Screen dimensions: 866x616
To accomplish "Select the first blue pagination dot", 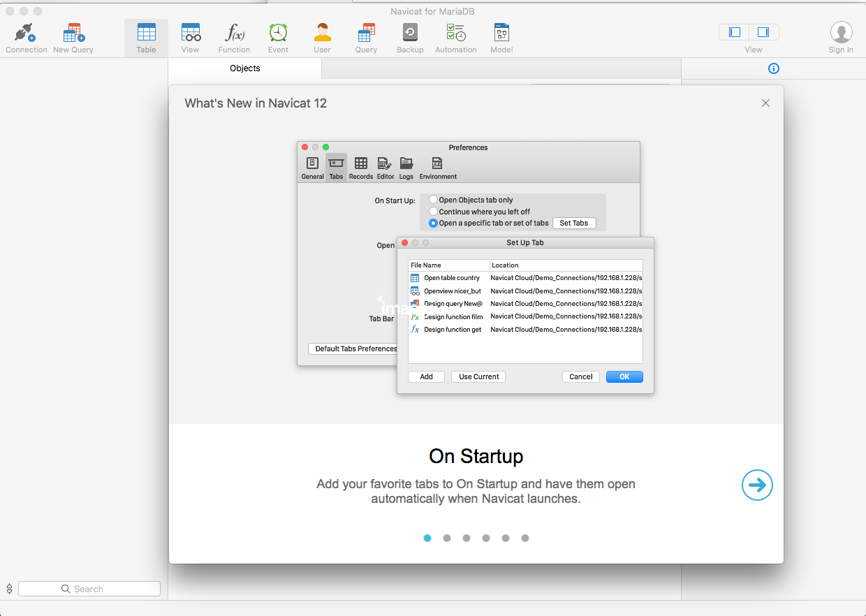I will pos(427,538).
